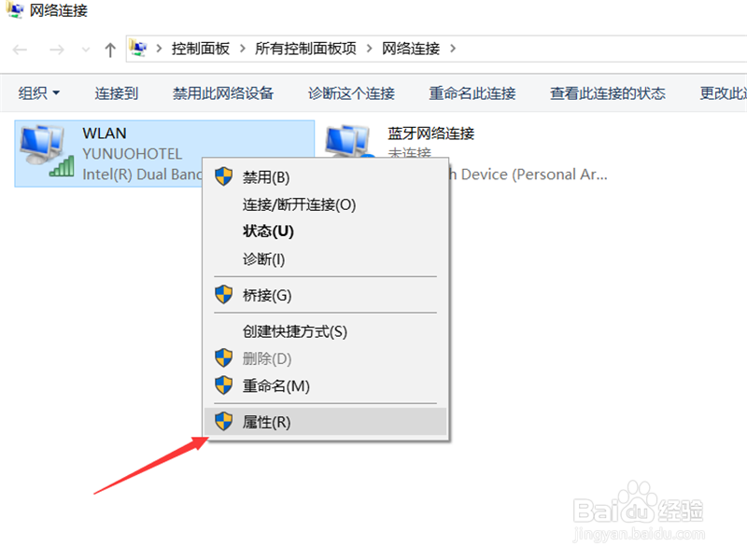This screenshot has width=747, height=560.
Task: Click the WLAN network adapter icon
Action: click(x=47, y=151)
